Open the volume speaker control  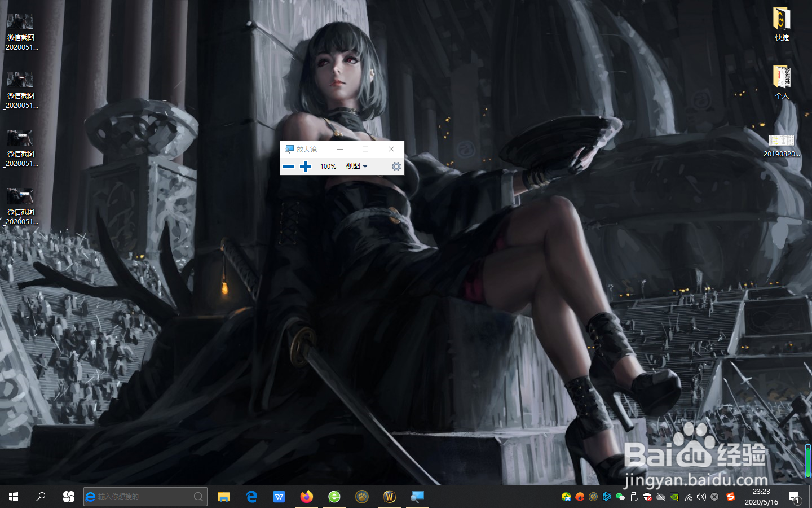(701, 497)
